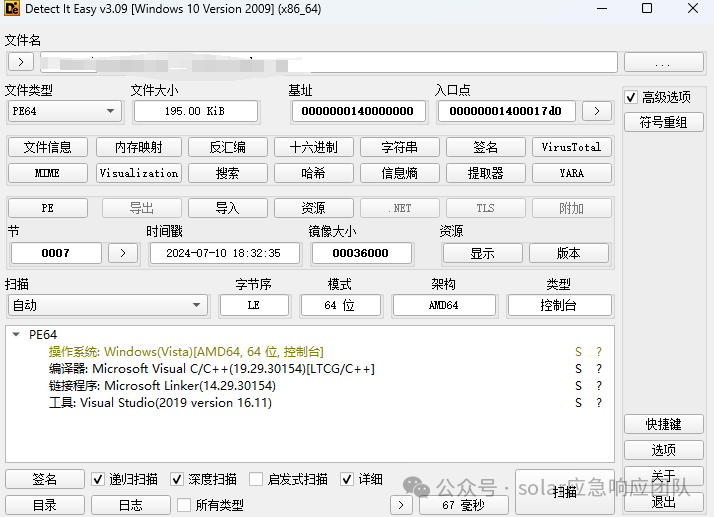Click the 架构 AMD64 field
Viewport: 714px width, 517px height.
pos(444,305)
